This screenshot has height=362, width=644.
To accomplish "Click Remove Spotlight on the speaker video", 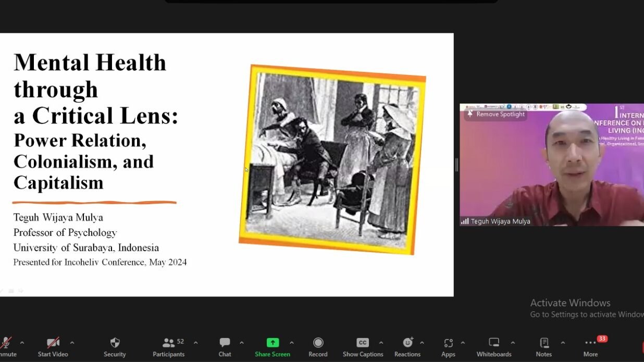I will tap(496, 115).
